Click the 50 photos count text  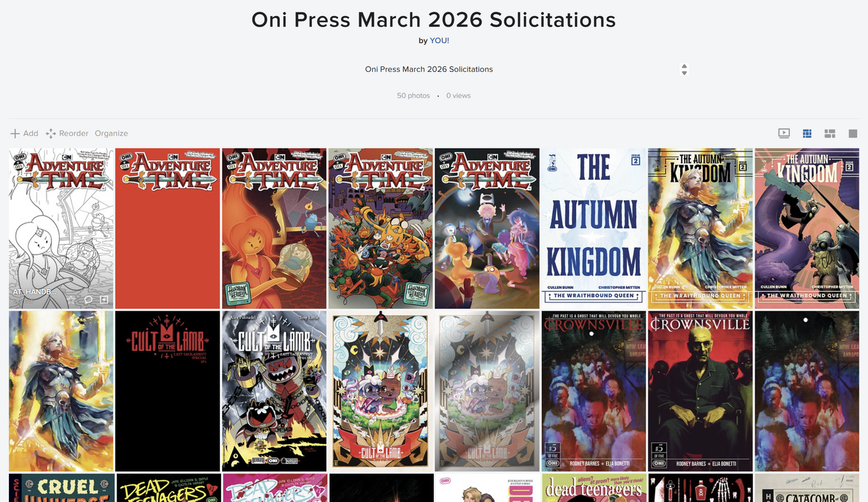pos(414,96)
